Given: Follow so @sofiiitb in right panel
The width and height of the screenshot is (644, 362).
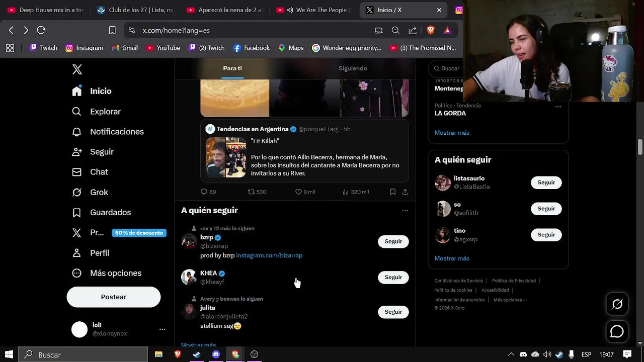Looking at the screenshot, I should (546, 209).
